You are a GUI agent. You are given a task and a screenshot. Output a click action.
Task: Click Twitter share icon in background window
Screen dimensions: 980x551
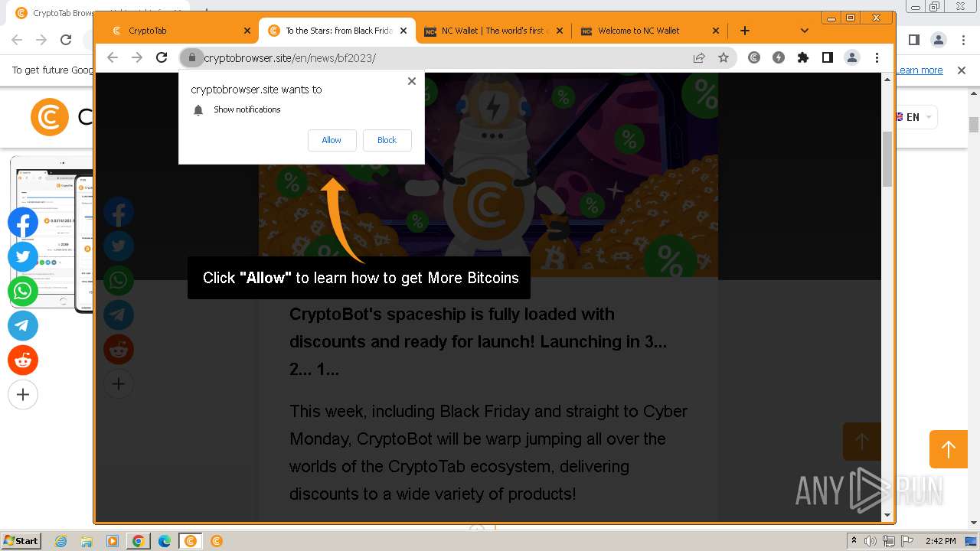(23, 257)
